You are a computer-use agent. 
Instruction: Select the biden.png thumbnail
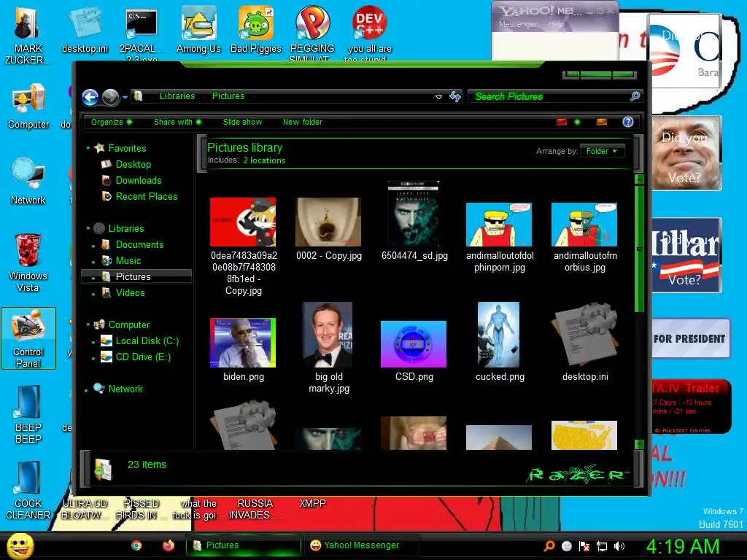click(242, 343)
